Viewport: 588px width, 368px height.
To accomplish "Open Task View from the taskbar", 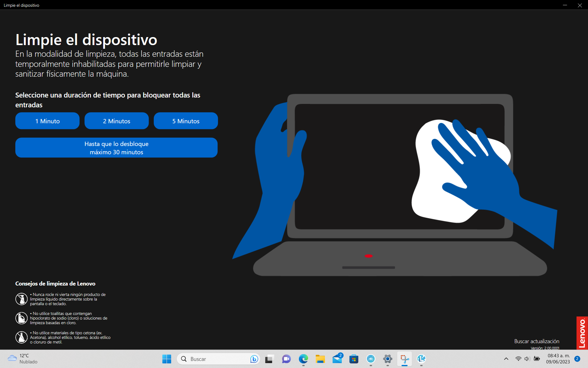I will coord(269,359).
